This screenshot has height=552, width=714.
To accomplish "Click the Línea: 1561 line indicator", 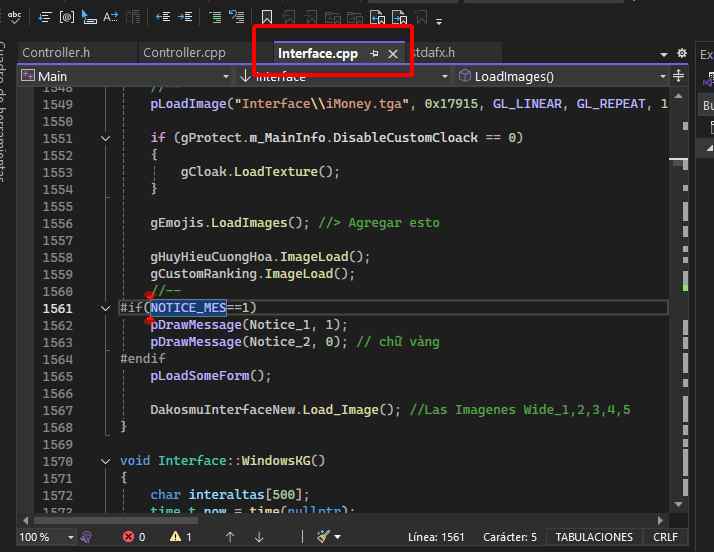I will tap(436, 537).
